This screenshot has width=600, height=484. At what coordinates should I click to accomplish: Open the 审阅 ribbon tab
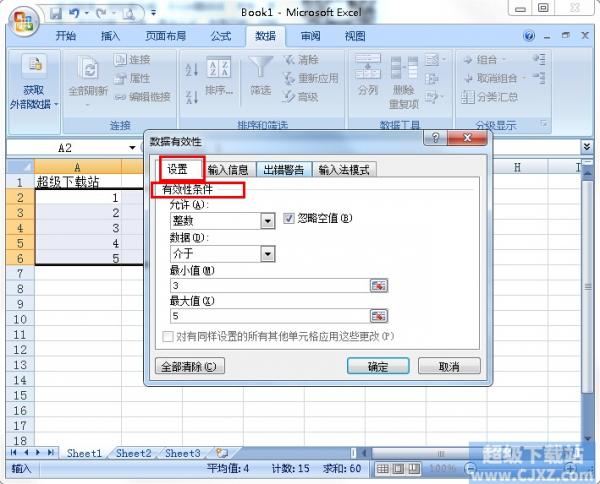(310, 36)
